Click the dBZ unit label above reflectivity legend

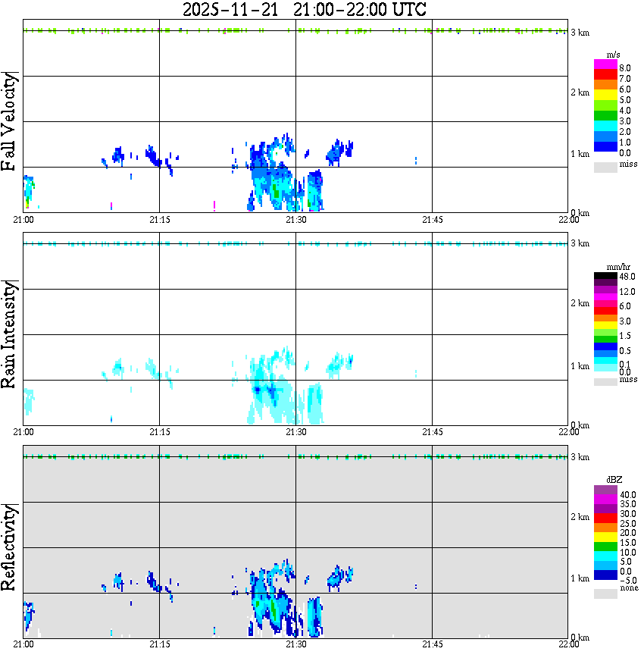[x=614, y=479]
